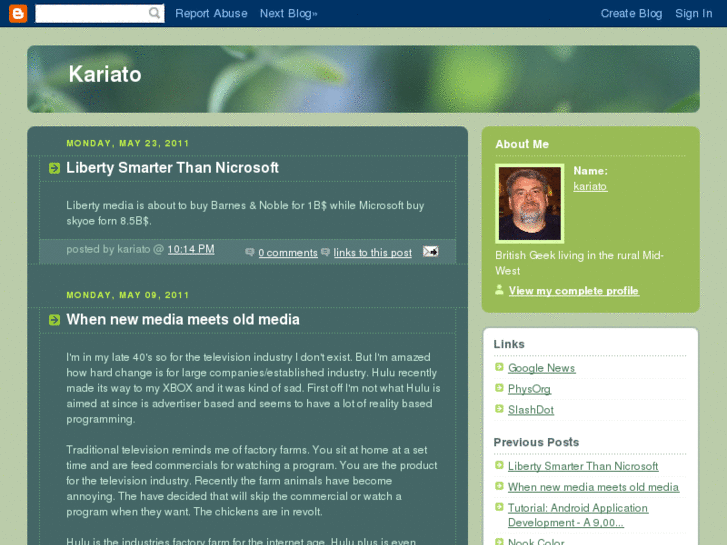The width and height of the screenshot is (727, 545).
Task: Open the kariato name link
Action: [590, 186]
